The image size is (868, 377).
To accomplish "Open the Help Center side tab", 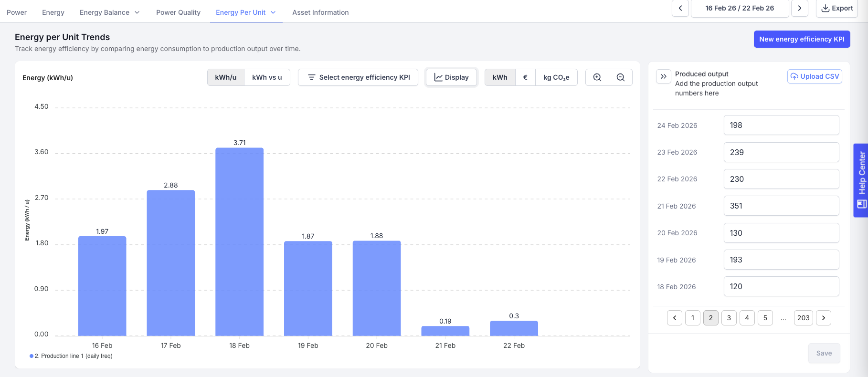I will [861, 180].
